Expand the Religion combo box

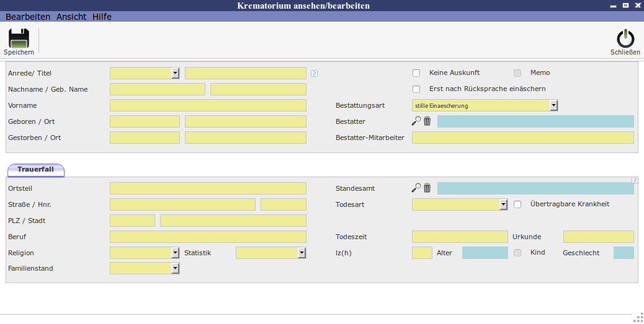coord(175,253)
